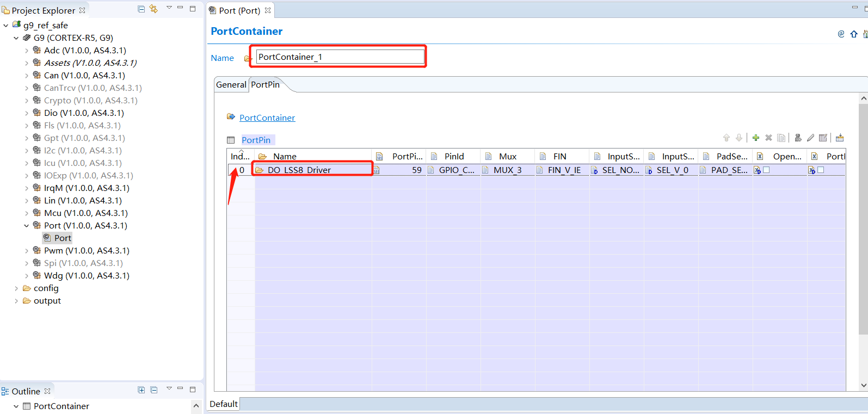The width and height of the screenshot is (868, 414).
Task: Select the Lin (V1.0.0, AS4.3.1) item
Action: click(83, 200)
